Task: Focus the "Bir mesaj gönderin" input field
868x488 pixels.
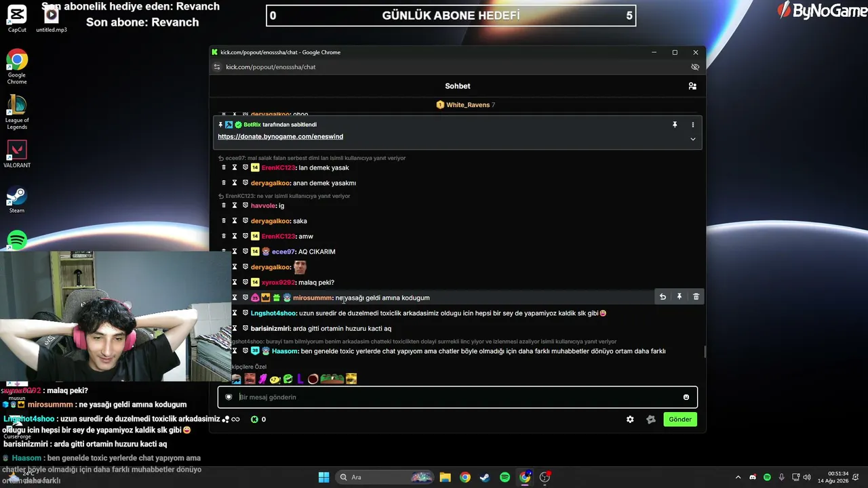Action: point(458,397)
